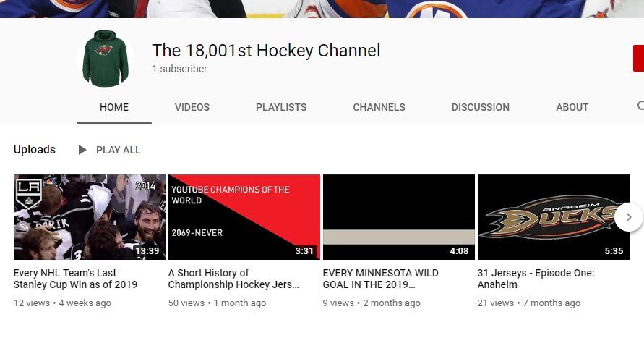Show next uploads with the carousel arrow
644x338 pixels.
[628, 217]
